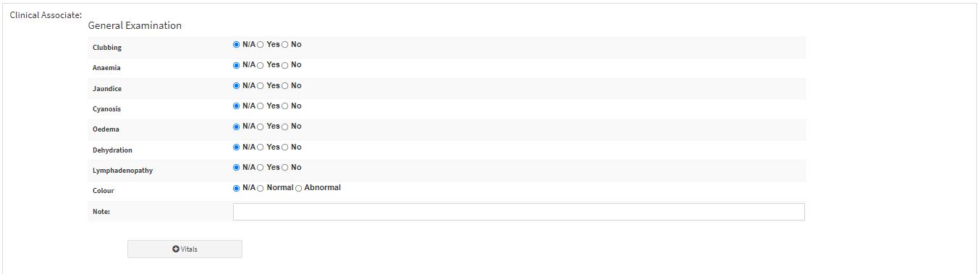Select No for Clubbing
The width and height of the screenshot is (980, 274).
(284, 45)
